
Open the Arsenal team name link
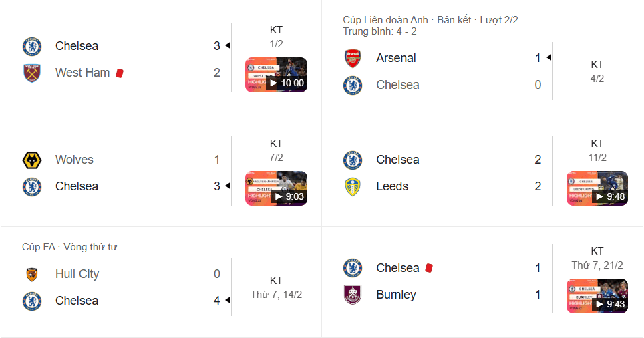(x=395, y=58)
